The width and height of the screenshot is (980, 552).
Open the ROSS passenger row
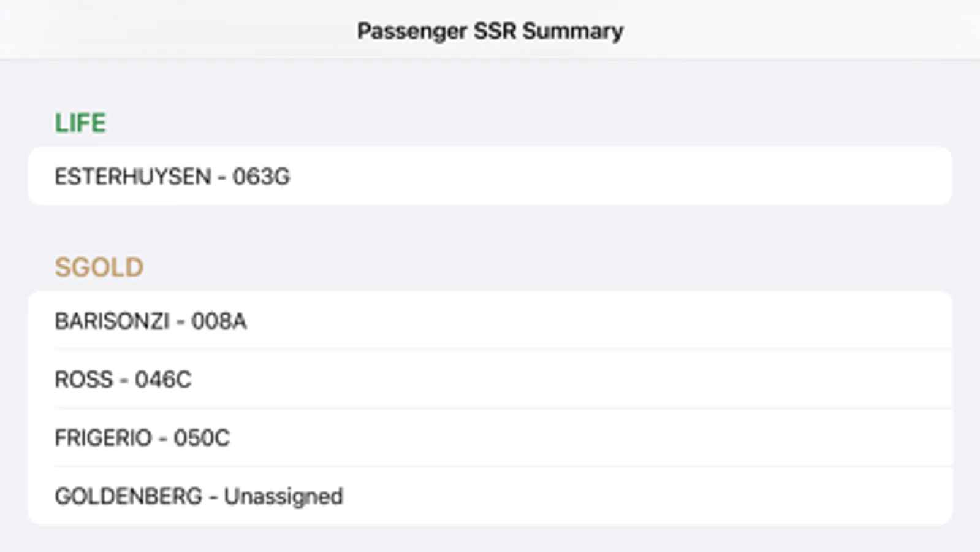click(490, 379)
